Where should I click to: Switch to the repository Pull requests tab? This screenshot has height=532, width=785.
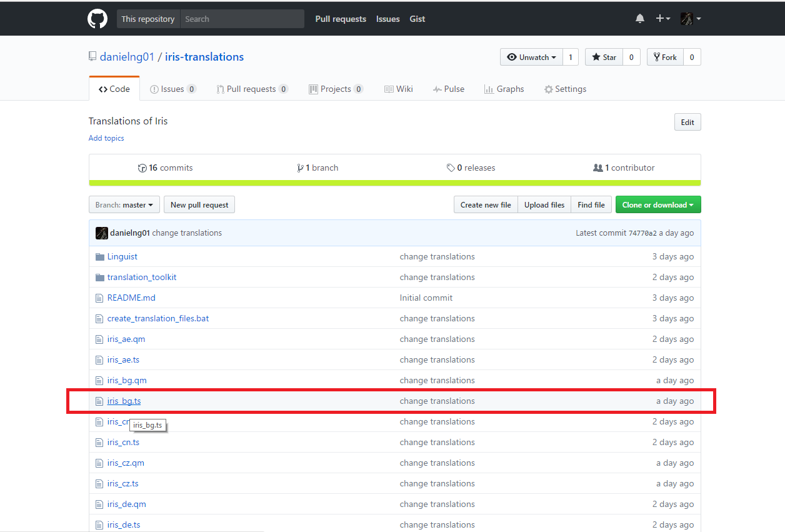coord(252,89)
